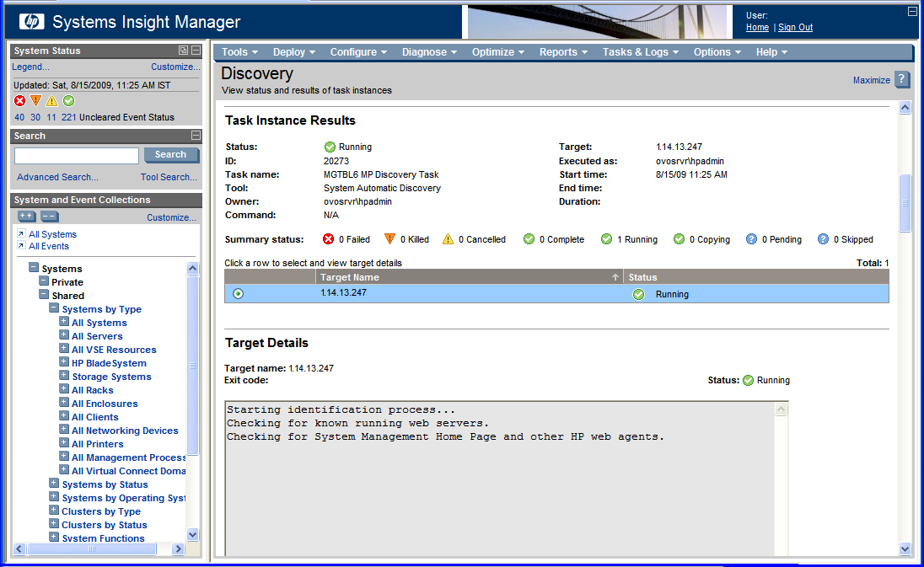Click the Maximize link
Screen dimensions: 924x567
(872, 80)
